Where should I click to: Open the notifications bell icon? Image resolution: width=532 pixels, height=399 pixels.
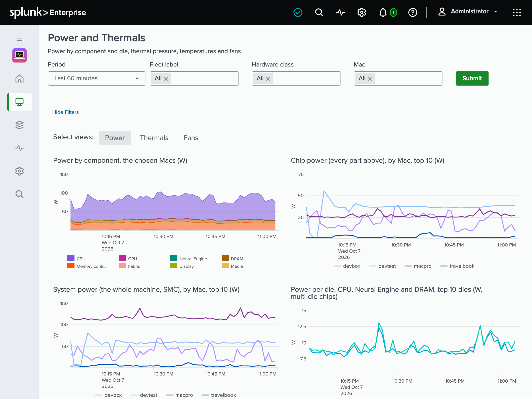click(x=383, y=12)
